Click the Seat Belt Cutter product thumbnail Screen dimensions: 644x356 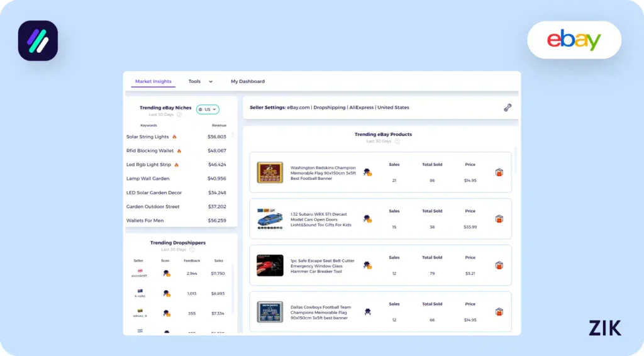click(x=270, y=265)
